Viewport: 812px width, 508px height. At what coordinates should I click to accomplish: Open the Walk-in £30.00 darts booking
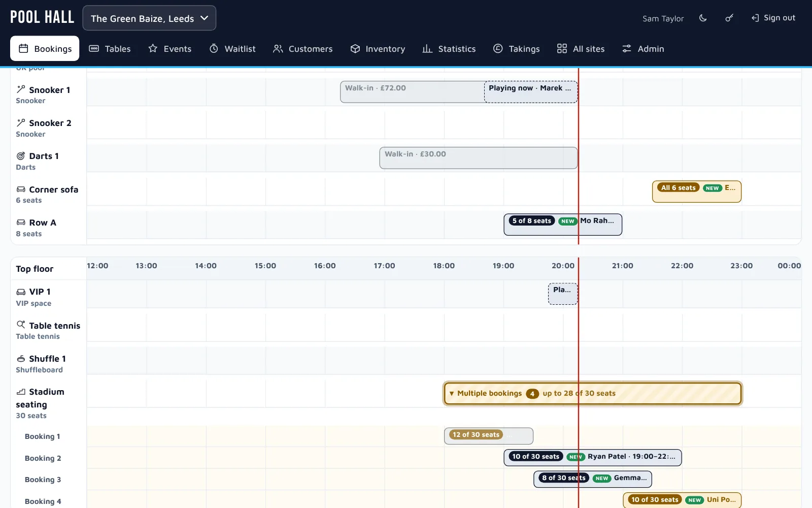pyautogui.click(x=479, y=158)
